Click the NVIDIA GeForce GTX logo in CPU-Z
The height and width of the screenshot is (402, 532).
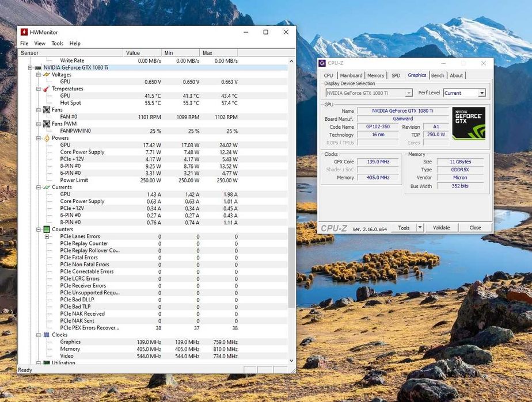(469, 123)
